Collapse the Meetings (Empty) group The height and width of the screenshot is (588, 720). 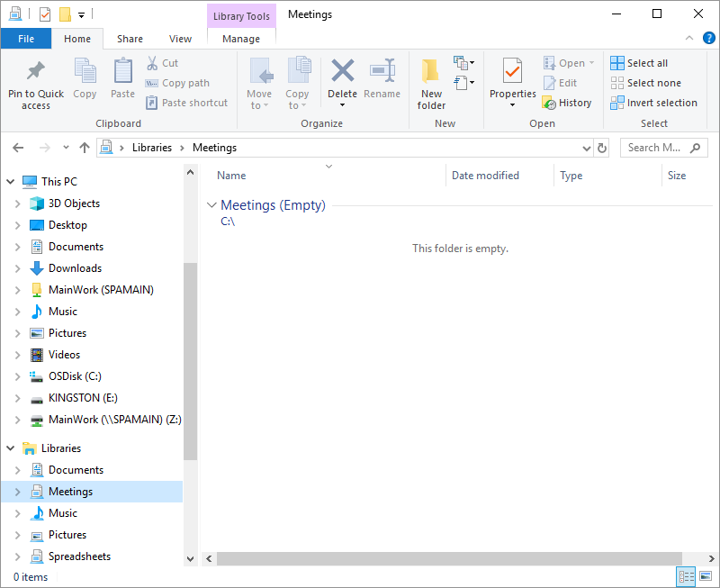click(x=211, y=205)
